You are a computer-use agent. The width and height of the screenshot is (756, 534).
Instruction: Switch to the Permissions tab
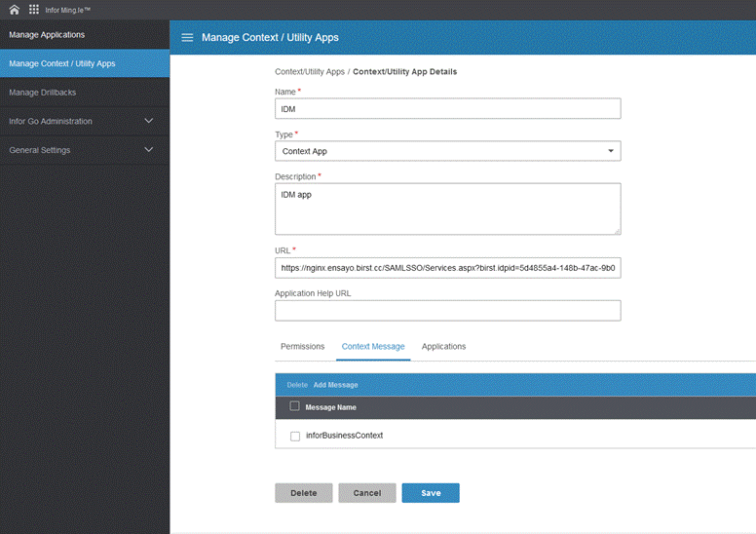click(x=302, y=347)
